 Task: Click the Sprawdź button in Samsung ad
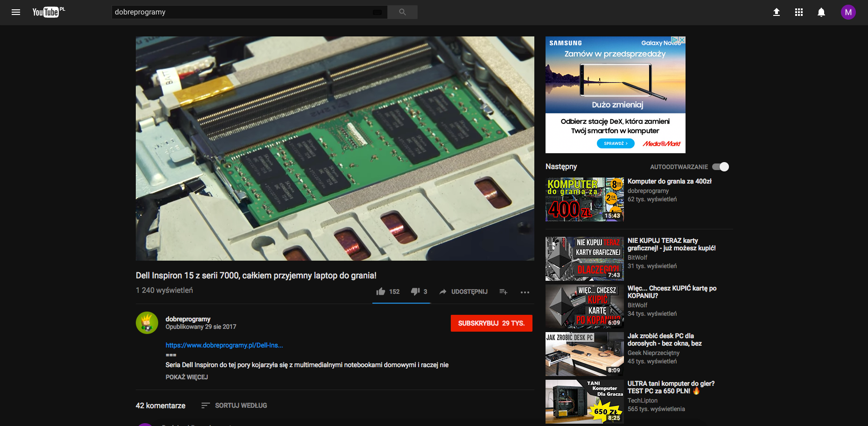click(x=616, y=143)
